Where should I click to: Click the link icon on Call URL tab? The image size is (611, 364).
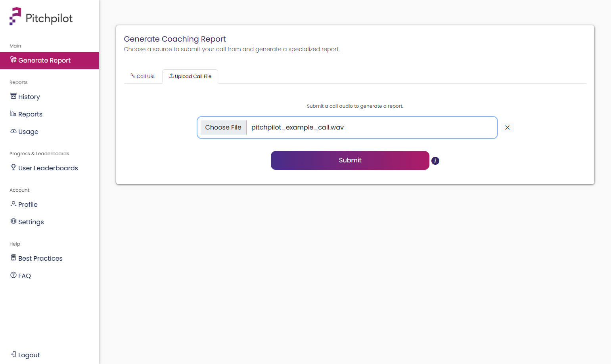(133, 76)
